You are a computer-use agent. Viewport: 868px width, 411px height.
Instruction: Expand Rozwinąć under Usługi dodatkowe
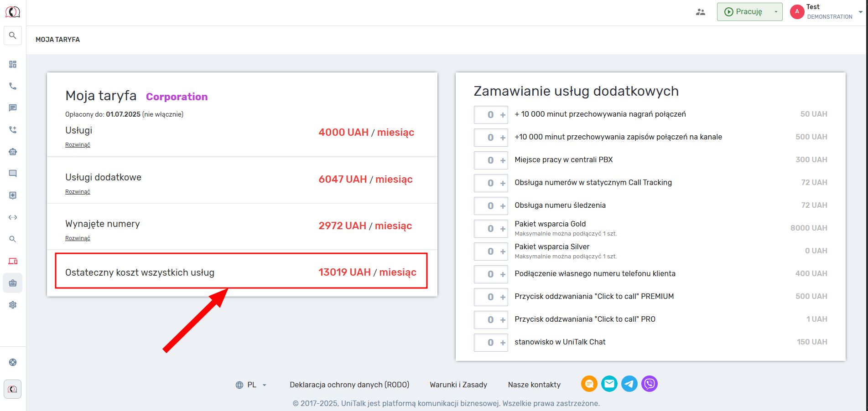tap(78, 192)
